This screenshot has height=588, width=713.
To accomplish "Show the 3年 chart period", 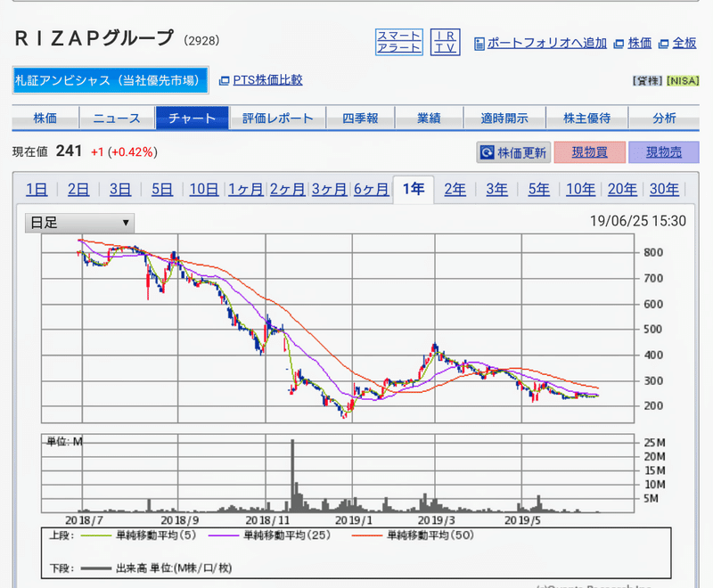I will tap(497, 189).
